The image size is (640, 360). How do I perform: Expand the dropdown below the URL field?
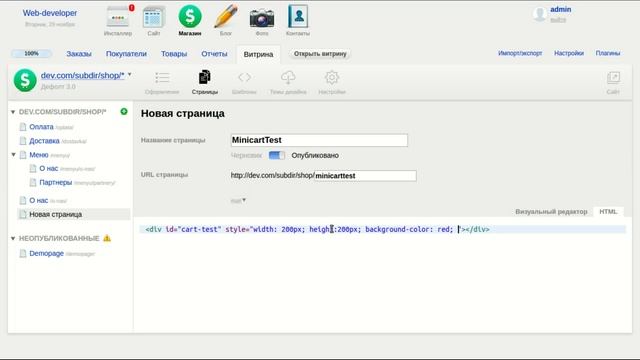click(x=238, y=200)
